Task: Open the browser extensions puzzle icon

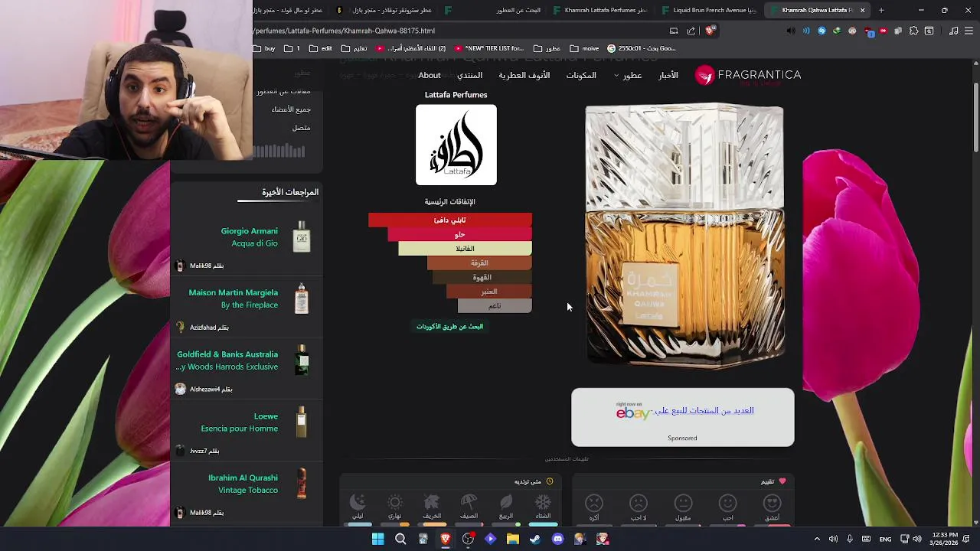Action: point(913,31)
